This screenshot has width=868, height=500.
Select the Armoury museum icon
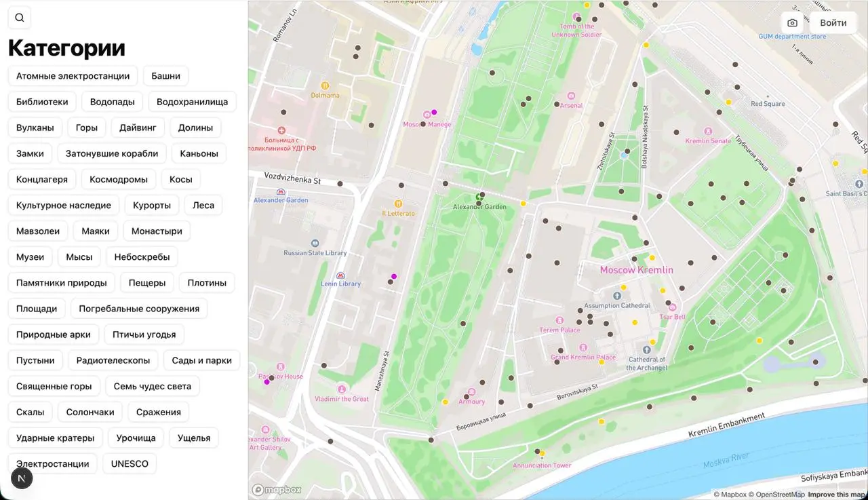pos(471,392)
